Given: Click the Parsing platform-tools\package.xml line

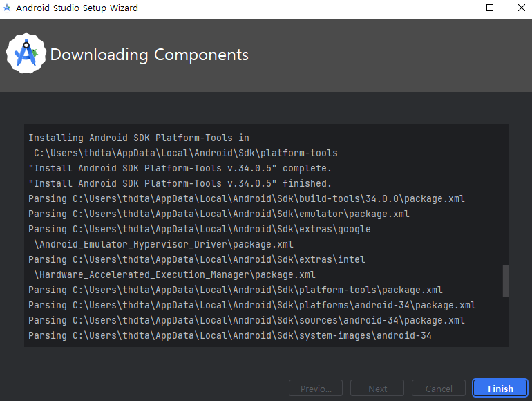Looking at the screenshot, I should (x=236, y=290).
